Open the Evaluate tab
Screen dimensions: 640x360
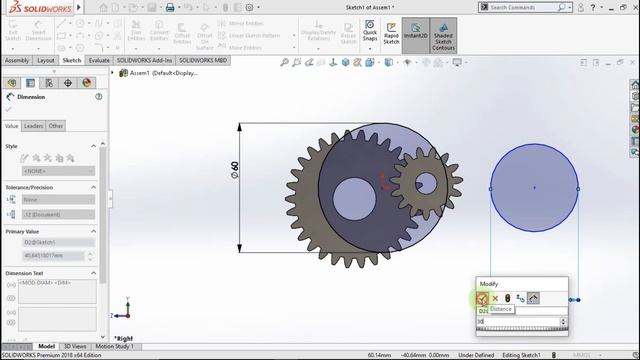[x=99, y=60]
